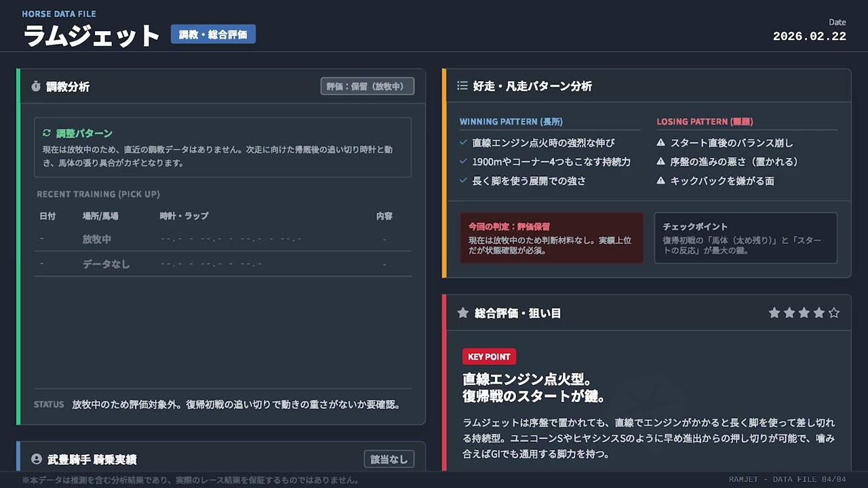
Task: Click the footer disclaimer starting ※本データは推測
Action: pos(190,480)
